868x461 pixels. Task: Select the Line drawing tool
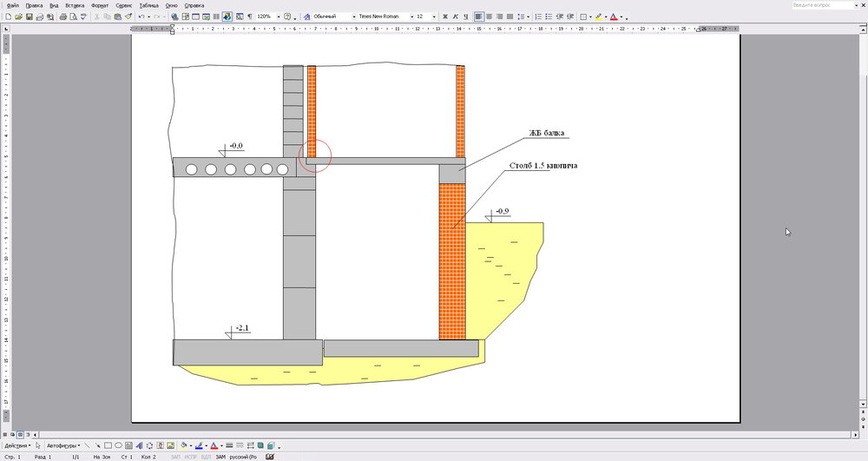pyautogui.click(x=87, y=445)
